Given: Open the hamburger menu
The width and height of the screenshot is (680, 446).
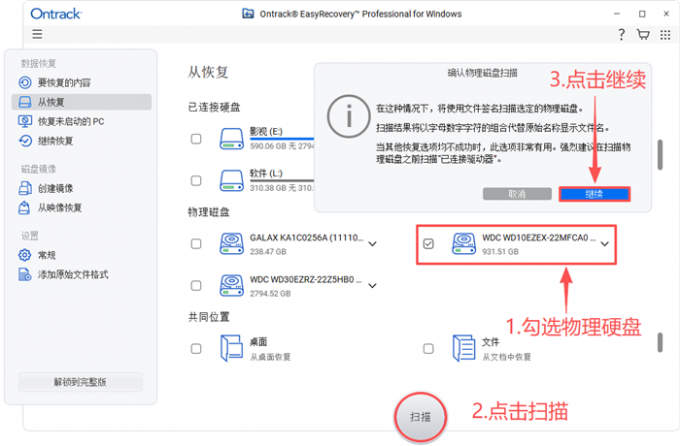Looking at the screenshot, I should [x=37, y=34].
